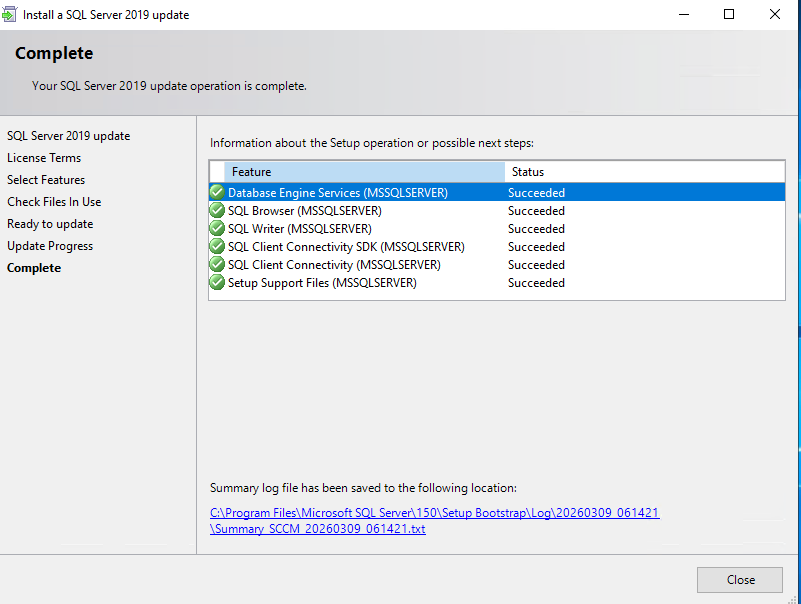Click the success icon for Setup Support Files
Viewport: 801px width, 604px height.
[x=217, y=282]
